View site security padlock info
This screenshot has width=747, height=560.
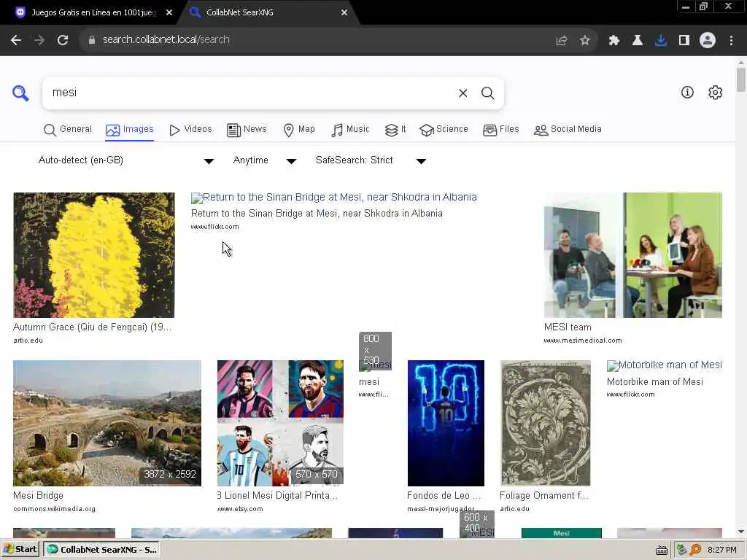pos(92,40)
